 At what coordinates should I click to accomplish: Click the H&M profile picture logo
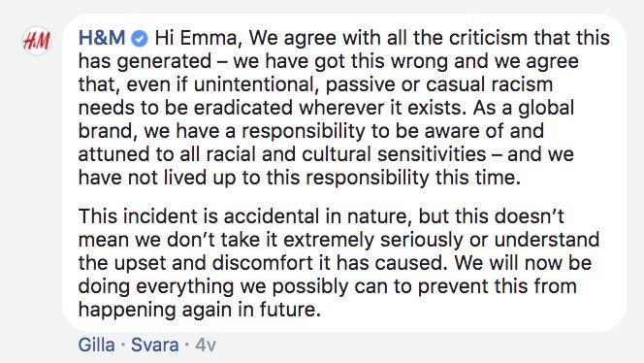[x=37, y=41]
